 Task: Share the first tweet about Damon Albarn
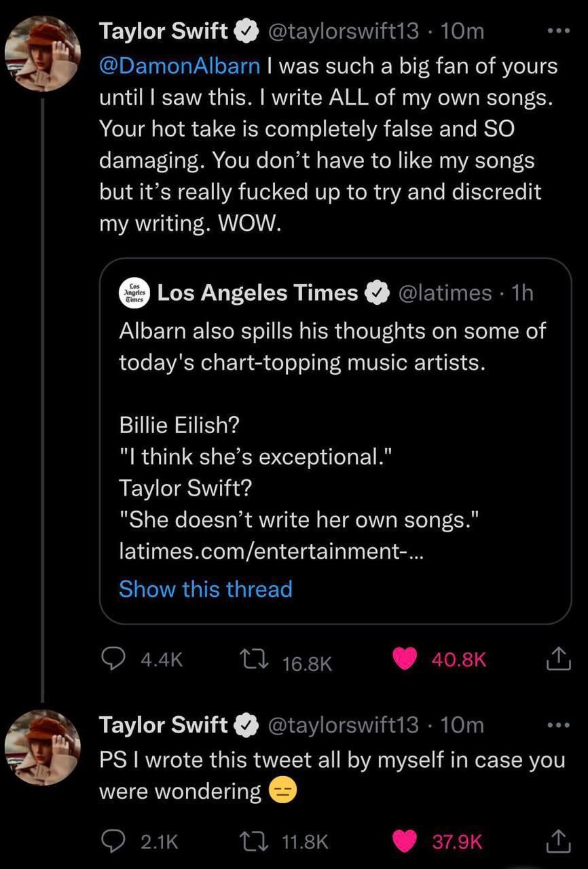point(557,659)
